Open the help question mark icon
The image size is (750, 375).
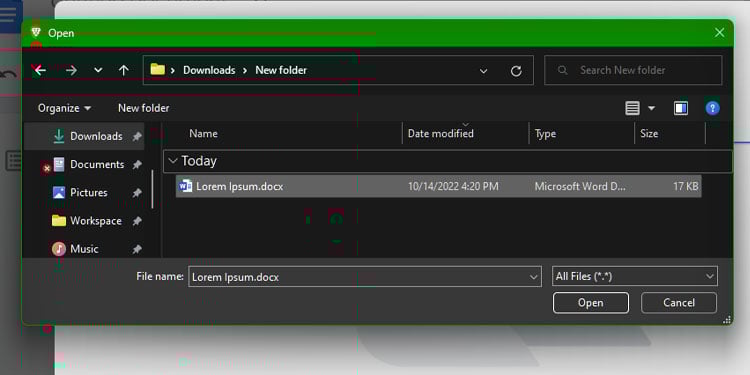[712, 108]
